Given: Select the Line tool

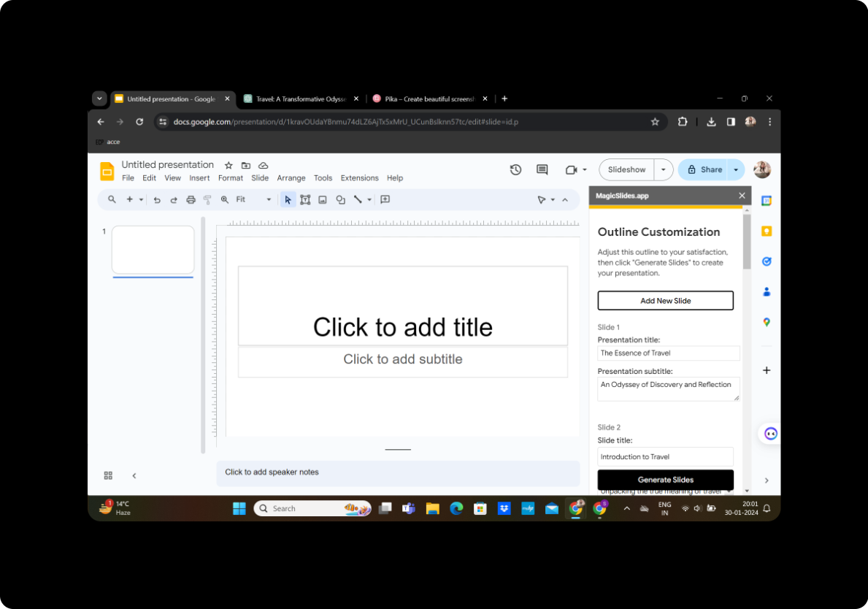Looking at the screenshot, I should (358, 199).
